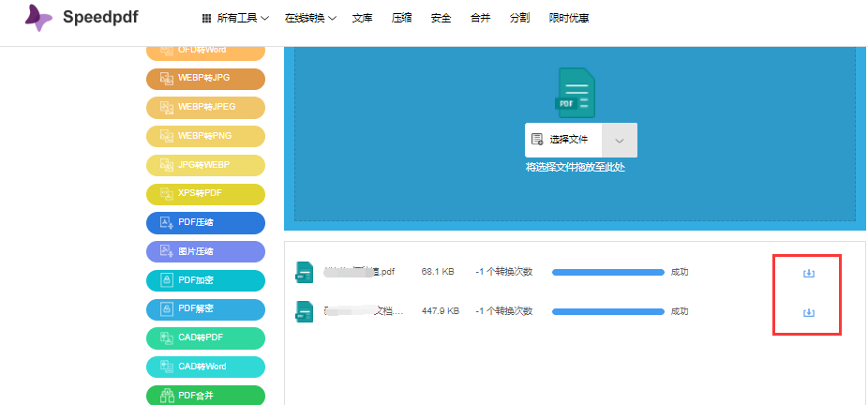This screenshot has width=868, height=405.
Task: Click the 成功 status of the 68.1 KB file
Action: pyautogui.click(x=680, y=272)
